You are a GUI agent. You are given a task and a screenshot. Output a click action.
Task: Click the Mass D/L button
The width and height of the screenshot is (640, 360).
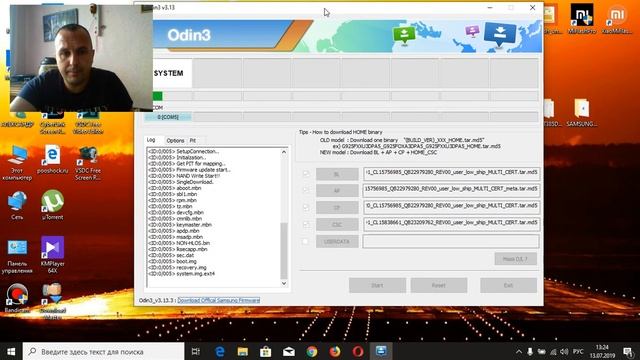[516, 259]
